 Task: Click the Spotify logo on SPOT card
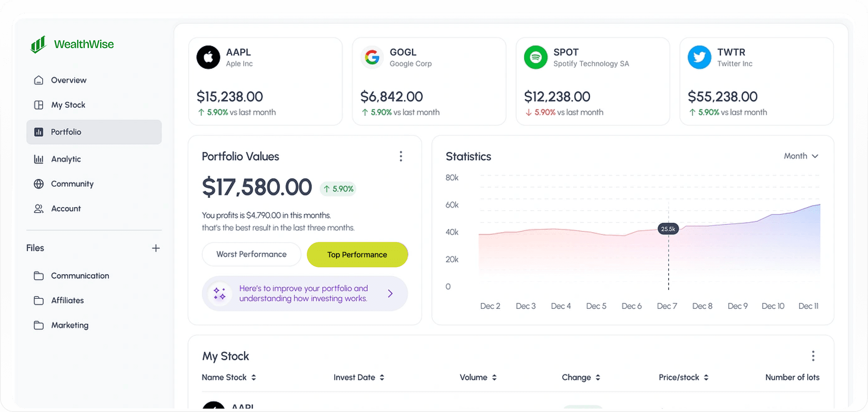tap(536, 57)
